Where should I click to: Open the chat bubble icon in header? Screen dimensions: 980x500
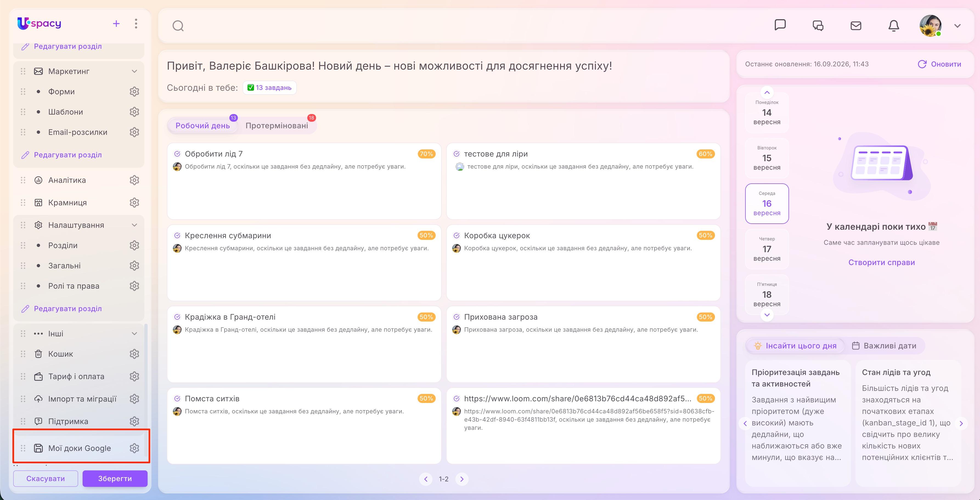[x=780, y=25]
